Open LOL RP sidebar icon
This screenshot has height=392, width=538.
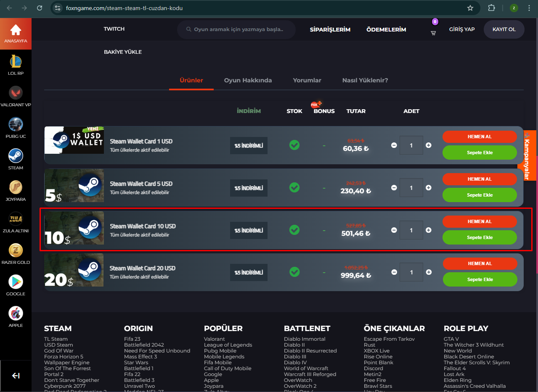coord(16,62)
